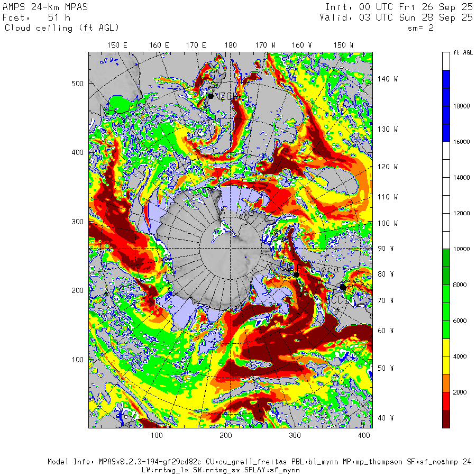Click the '80 W' longitude label
Image resolution: width=476 pixels, height=476 pixels.
(x=386, y=274)
